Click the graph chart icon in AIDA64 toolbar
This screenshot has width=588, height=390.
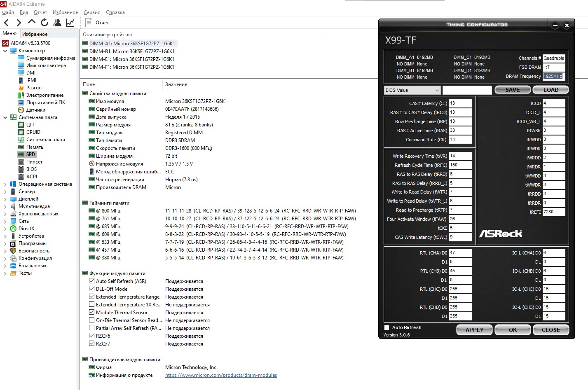point(70,23)
